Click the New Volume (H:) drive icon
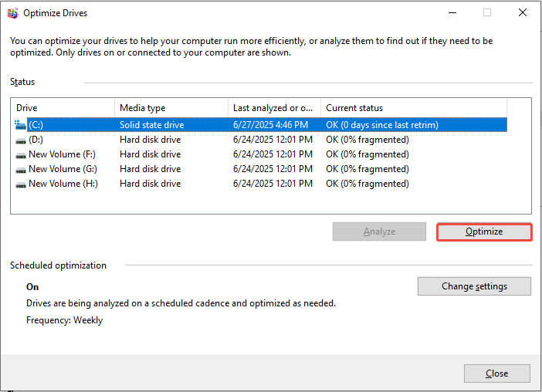The width and height of the screenshot is (542, 392). pyautogui.click(x=21, y=184)
